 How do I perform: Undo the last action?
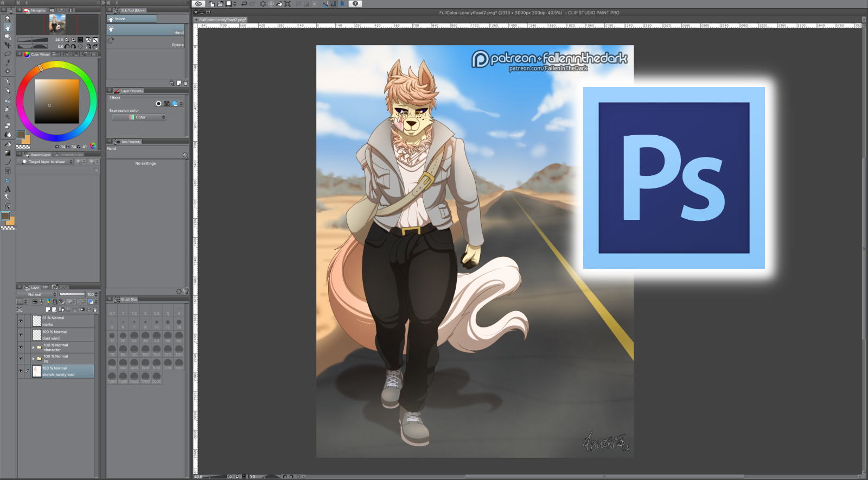(244, 4)
